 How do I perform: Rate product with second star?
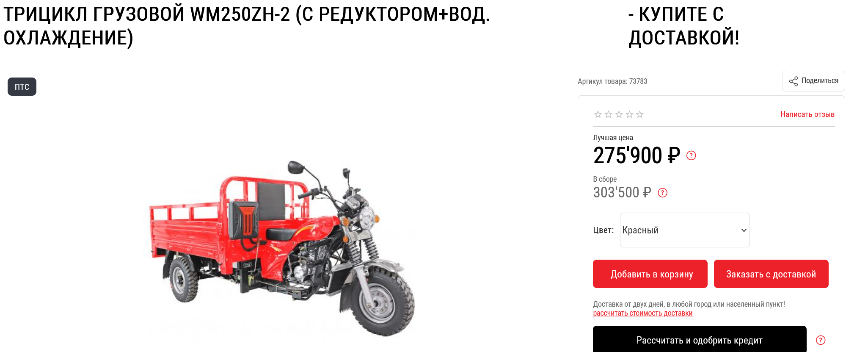pyautogui.click(x=608, y=114)
